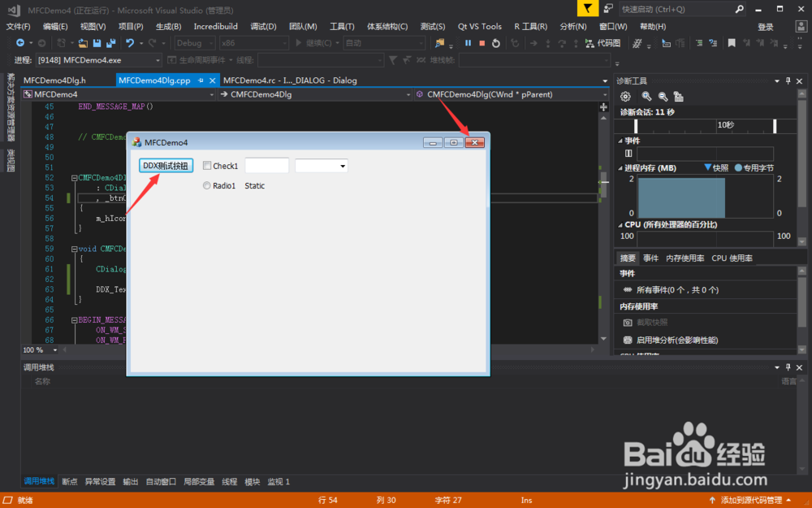Stop debugging with the red square
The image size is (812, 508).
click(x=482, y=43)
